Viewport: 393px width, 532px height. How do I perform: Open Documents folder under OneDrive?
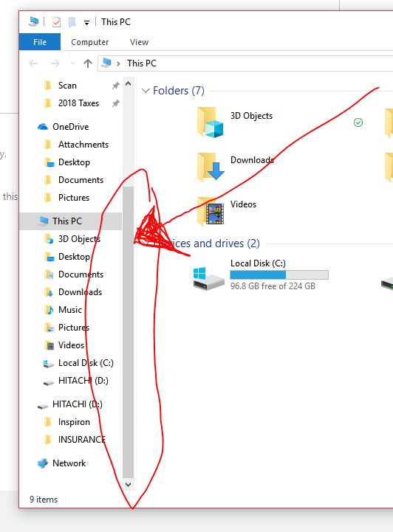[x=81, y=180]
